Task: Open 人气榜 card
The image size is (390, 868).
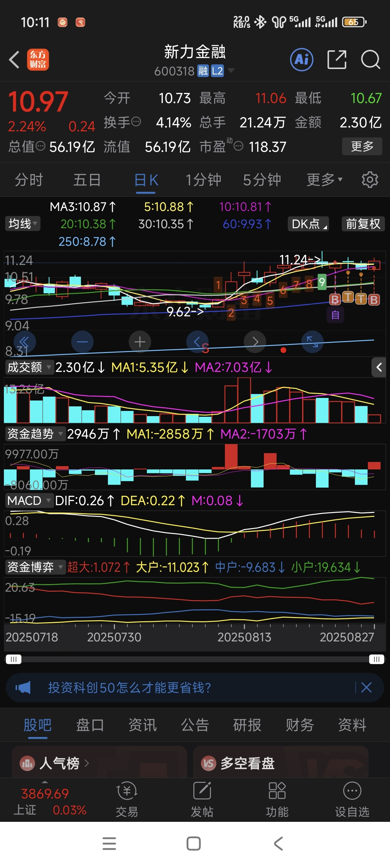Action: (99, 762)
